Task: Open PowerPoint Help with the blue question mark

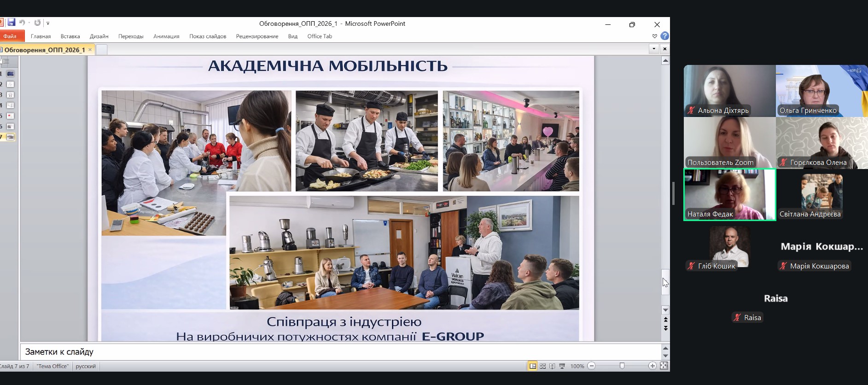Action: (x=664, y=36)
